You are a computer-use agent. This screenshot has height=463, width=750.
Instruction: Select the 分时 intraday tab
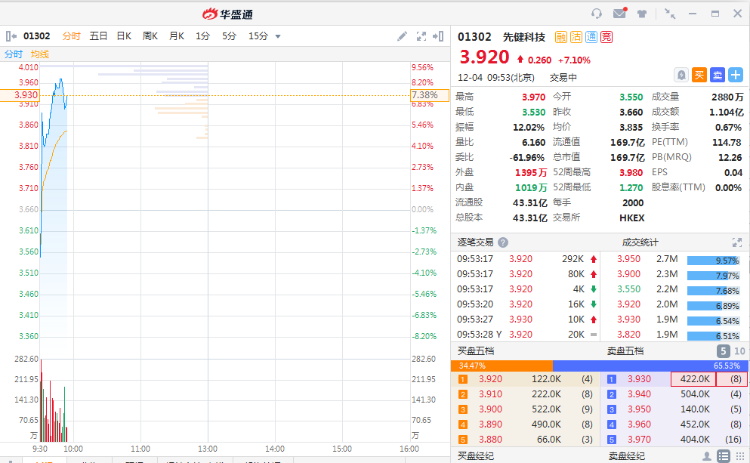click(71, 36)
